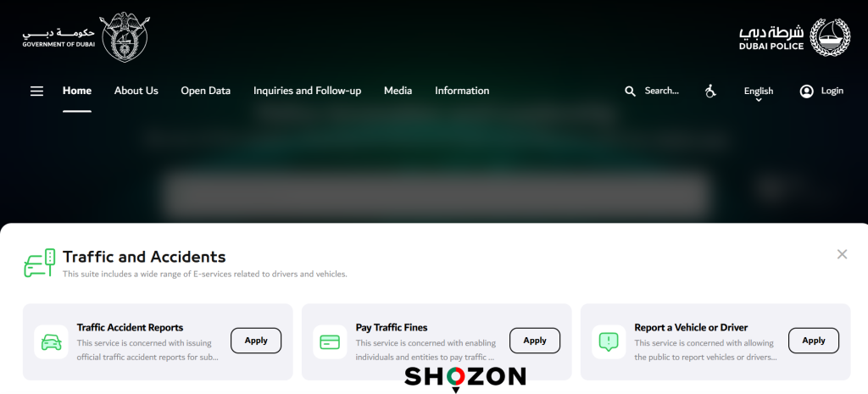The width and height of the screenshot is (868, 394).
Task: Click the Pay Traffic Fines card icon
Action: coord(330,342)
